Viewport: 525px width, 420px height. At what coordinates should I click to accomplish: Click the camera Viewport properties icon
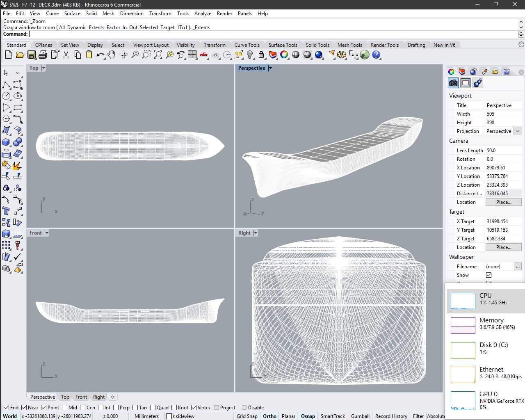pyautogui.click(x=453, y=83)
